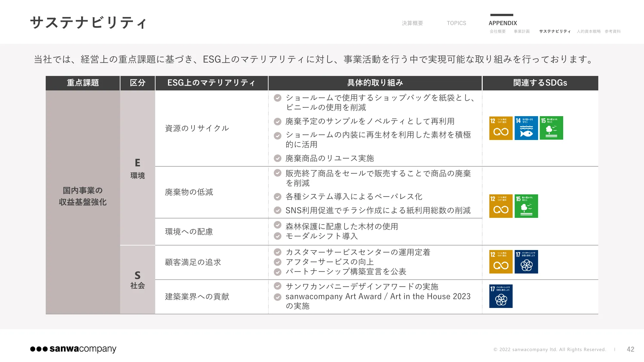Click check icon beside 森林保護に配慮した木材

tap(278, 225)
